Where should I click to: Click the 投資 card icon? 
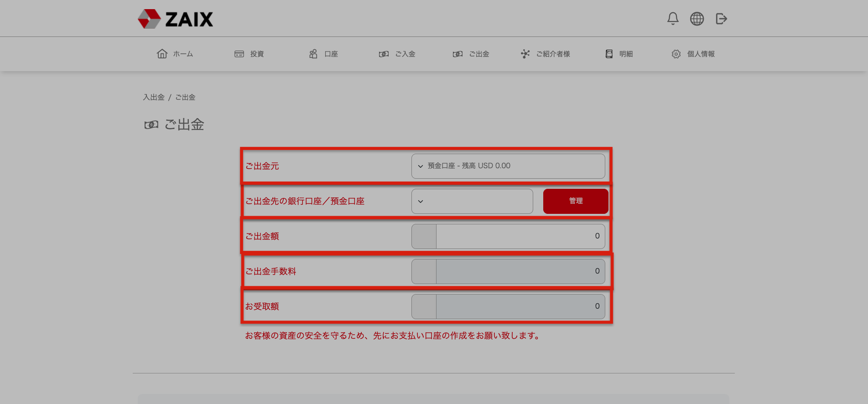[x=239, y=54]
